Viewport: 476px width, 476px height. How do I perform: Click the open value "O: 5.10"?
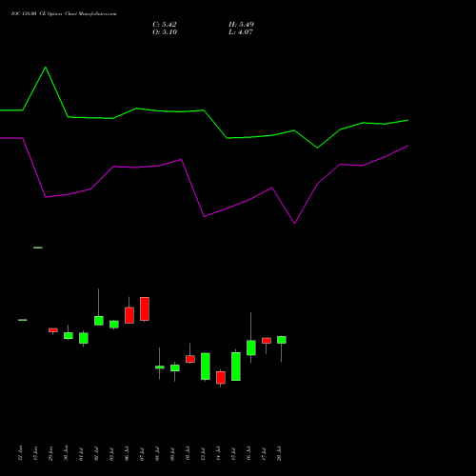(165, 32)
